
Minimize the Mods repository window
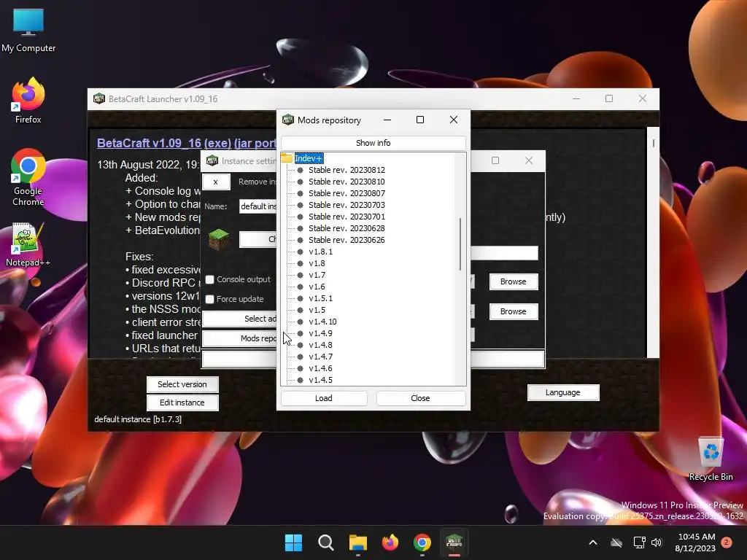387,120
